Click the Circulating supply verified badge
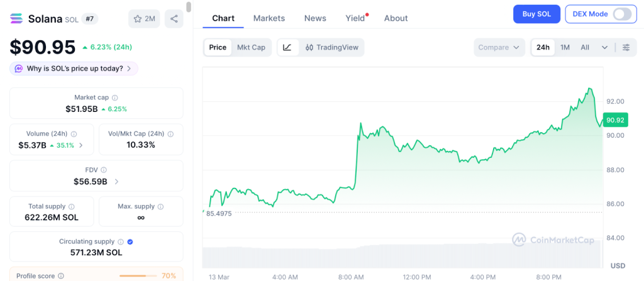This screenshot has height=281, width=644. pos(130,241)
